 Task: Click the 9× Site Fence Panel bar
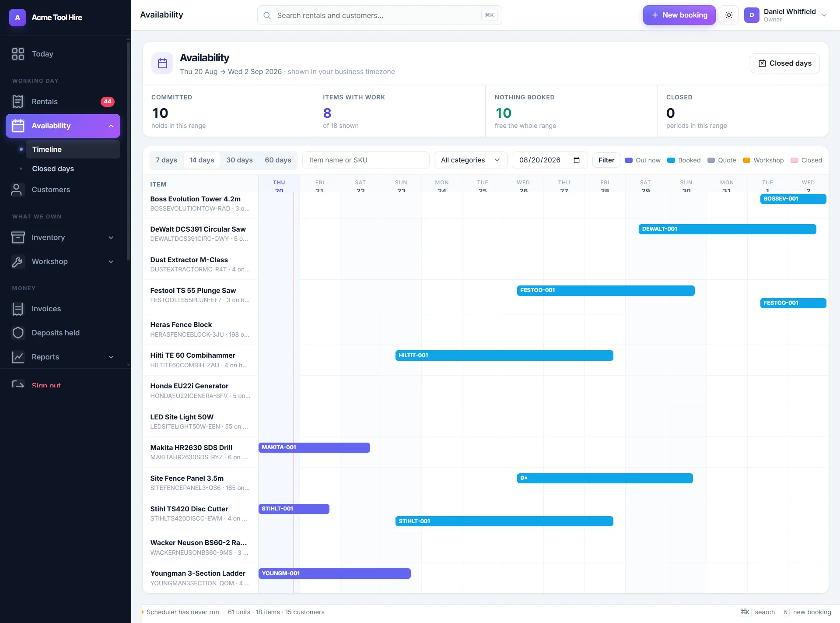(x=605, y=478)
